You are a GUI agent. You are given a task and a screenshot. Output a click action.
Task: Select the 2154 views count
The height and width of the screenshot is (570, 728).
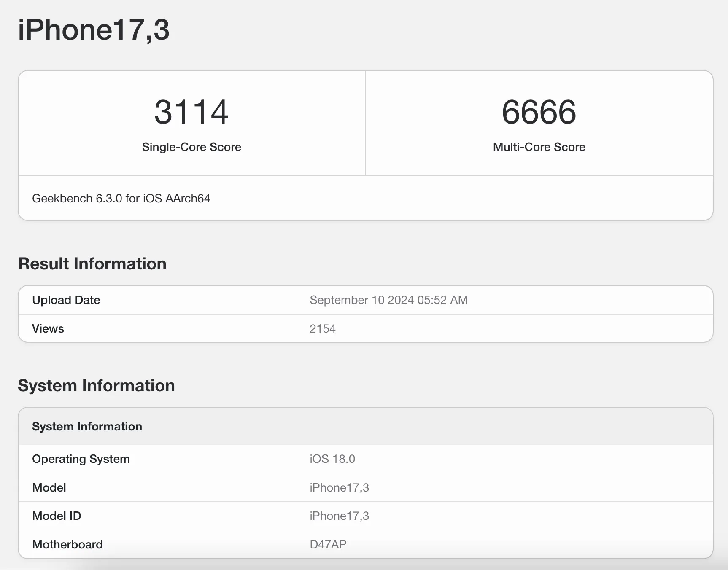(323, 328)
